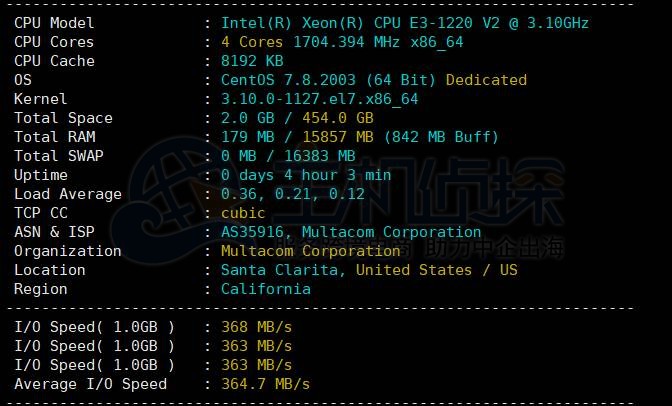
Task: Click the CPU Model value text
Action: [x=405, y=23]
